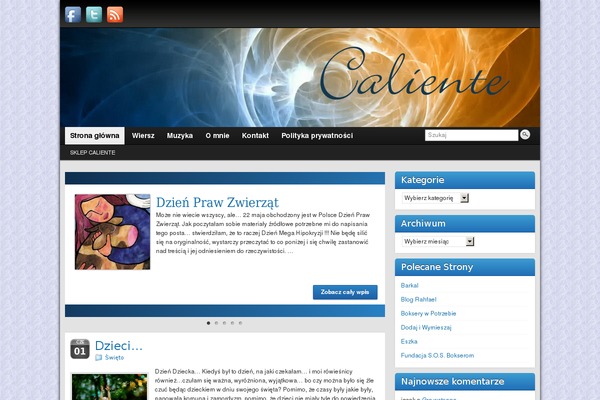Open Polityka prywatności menu item
600x400 pixels.
click(317, 136)
